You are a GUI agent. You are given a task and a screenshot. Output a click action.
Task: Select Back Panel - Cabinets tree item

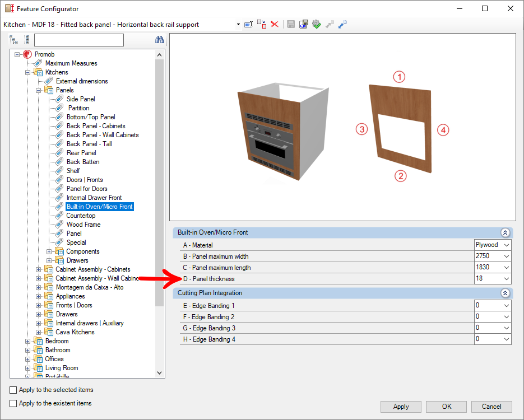coord(96,126)
